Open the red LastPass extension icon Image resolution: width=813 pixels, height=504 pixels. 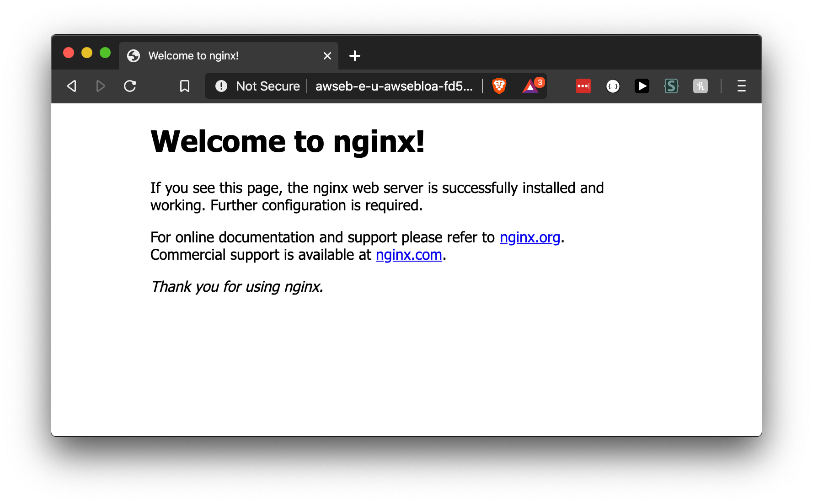coord(583,86)
